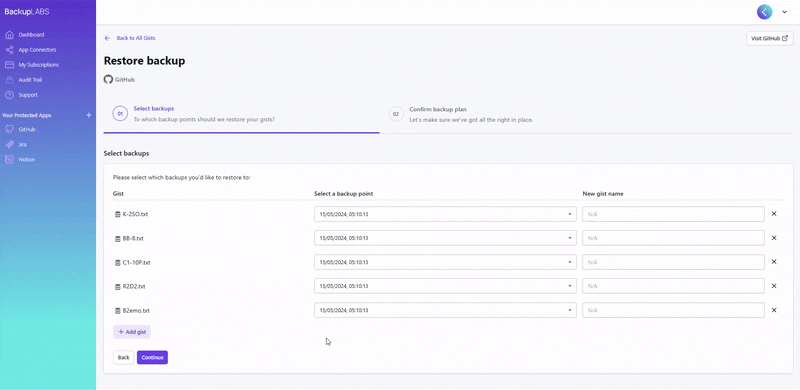Open App Connectors menu item
Viewport: 800px width, 390px height.
pos(37,50)
